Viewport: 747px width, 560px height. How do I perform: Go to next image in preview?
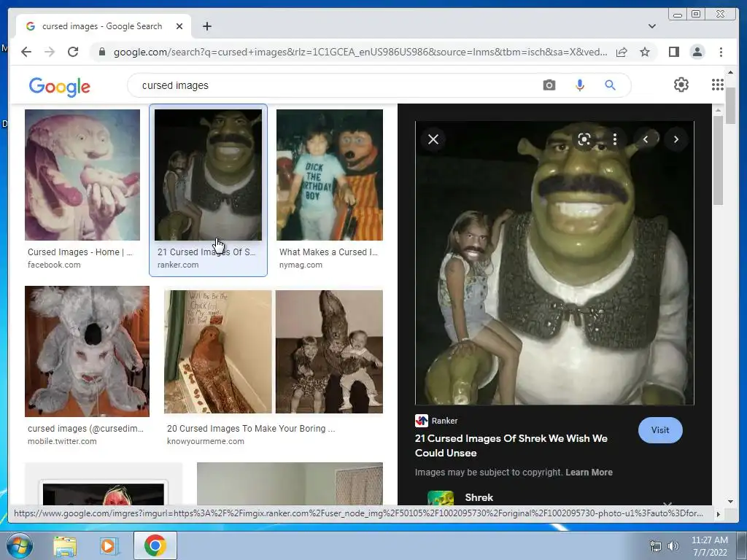coord(676,139)
